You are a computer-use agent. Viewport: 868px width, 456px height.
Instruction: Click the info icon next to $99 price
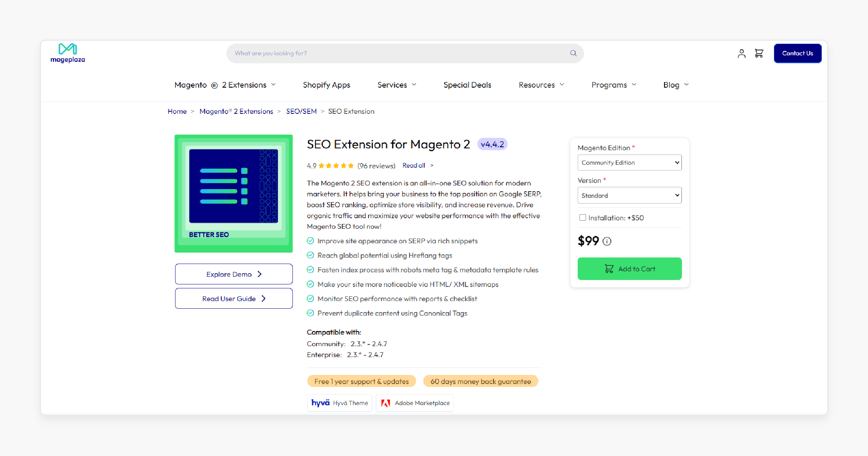pos(607,241)
